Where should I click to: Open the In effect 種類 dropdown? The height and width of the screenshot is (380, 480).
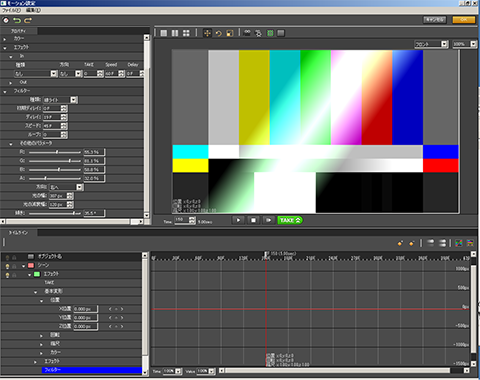(x=54, y=74)
